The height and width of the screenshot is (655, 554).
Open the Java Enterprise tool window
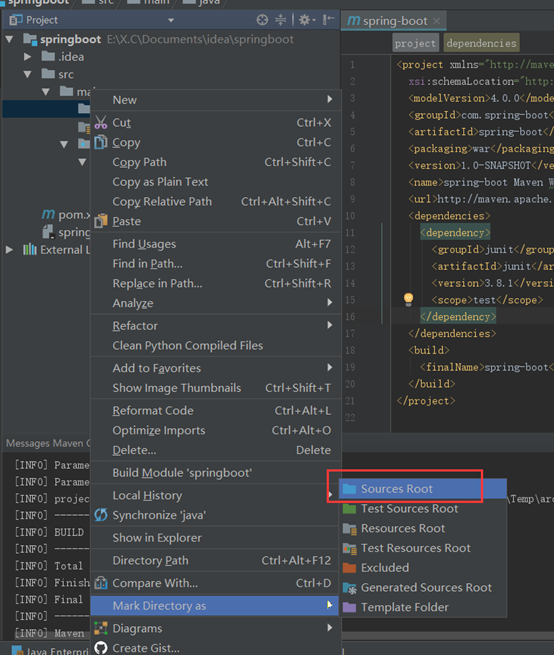[x=49, y=650]
